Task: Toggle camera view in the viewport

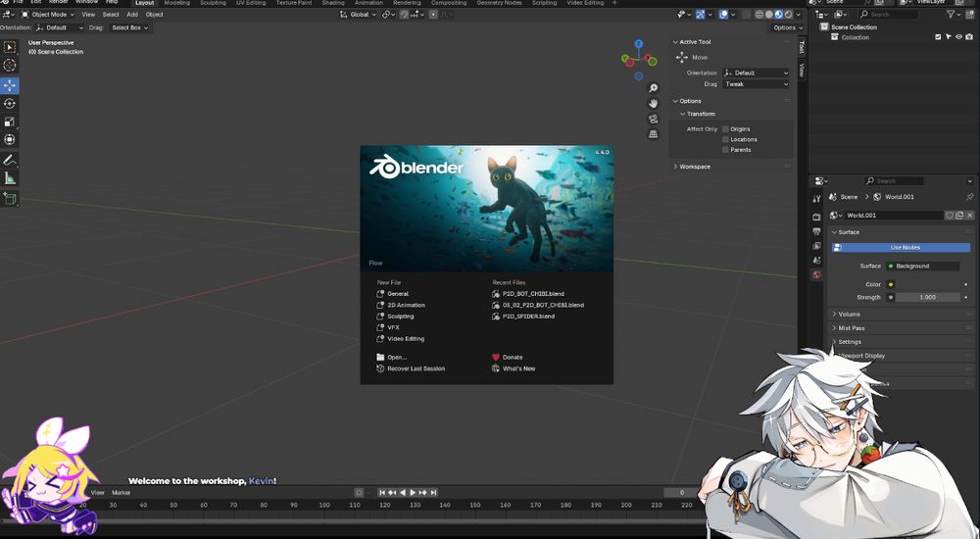Action: coord(654,119)
